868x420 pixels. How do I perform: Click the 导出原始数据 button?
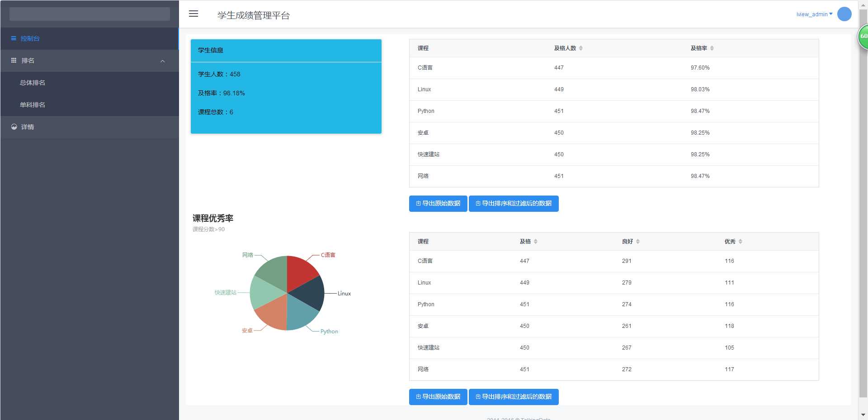click(438, 203)
